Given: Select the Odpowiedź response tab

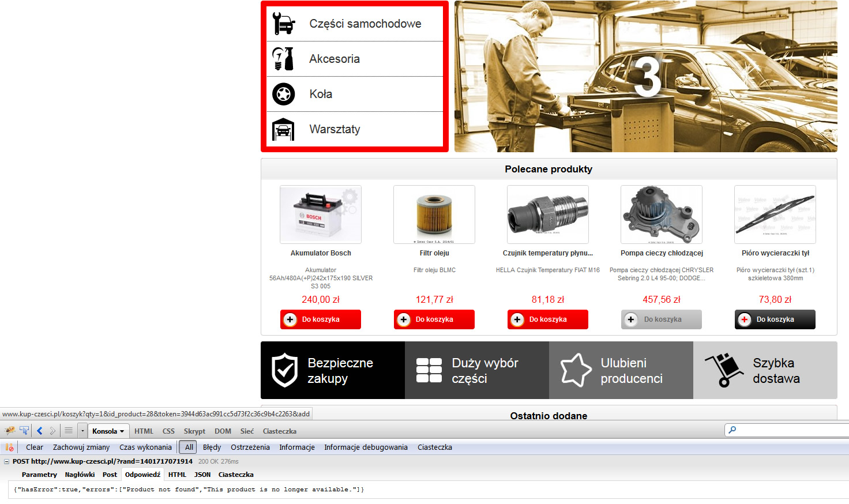Looking at the screenshot, I should click(142, 475).
